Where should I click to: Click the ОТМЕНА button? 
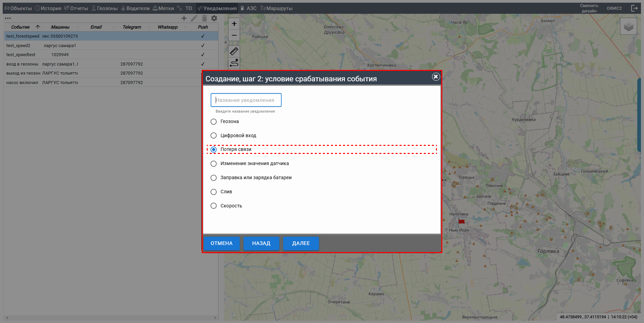coord(221,243)
